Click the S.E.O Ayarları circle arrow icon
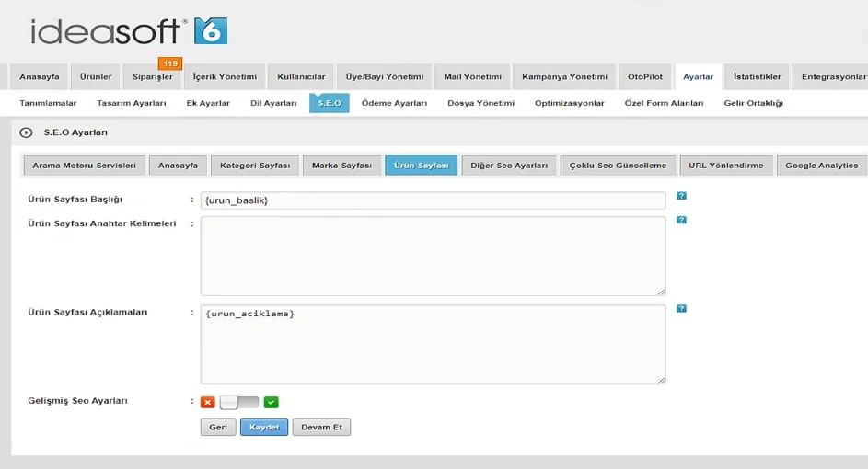This screenshot has width=868, height=469. 26,132
